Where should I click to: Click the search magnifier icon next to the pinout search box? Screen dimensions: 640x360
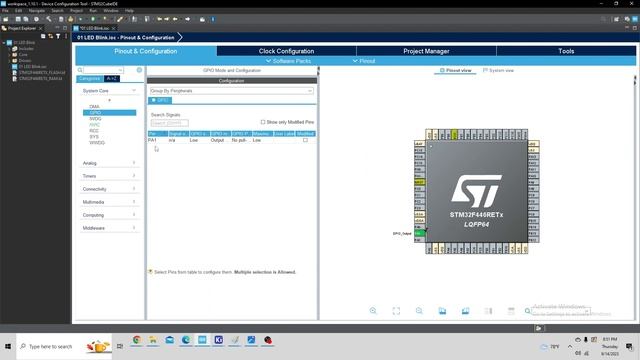click(x=527, y=311)
